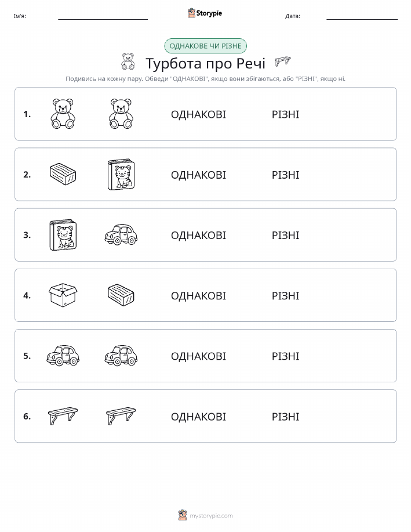
Task: Select РІЗНІ for row 3
Action: (x=286, y=235)
